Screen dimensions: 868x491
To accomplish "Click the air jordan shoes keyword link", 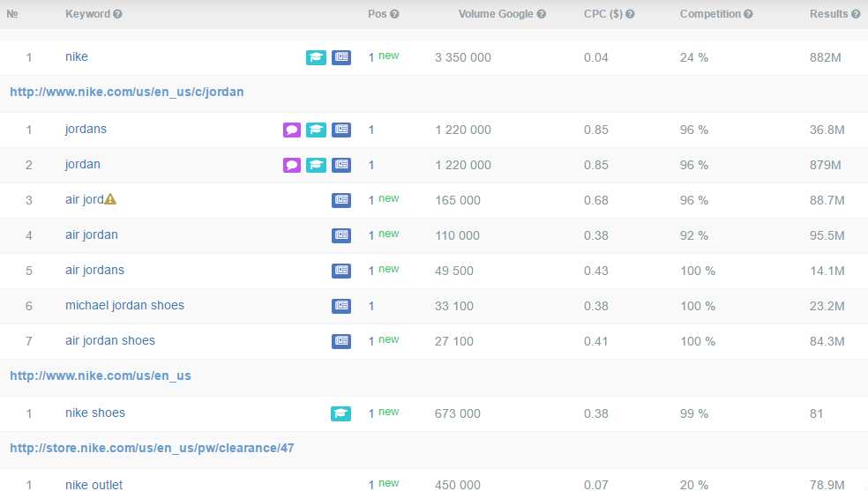I will coord(110,340).
